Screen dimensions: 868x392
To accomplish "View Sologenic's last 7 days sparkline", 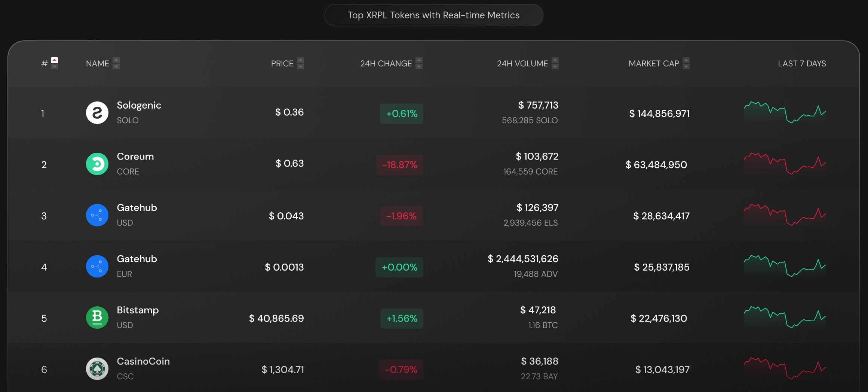I will pyautogui.click(x=785, y=112).
